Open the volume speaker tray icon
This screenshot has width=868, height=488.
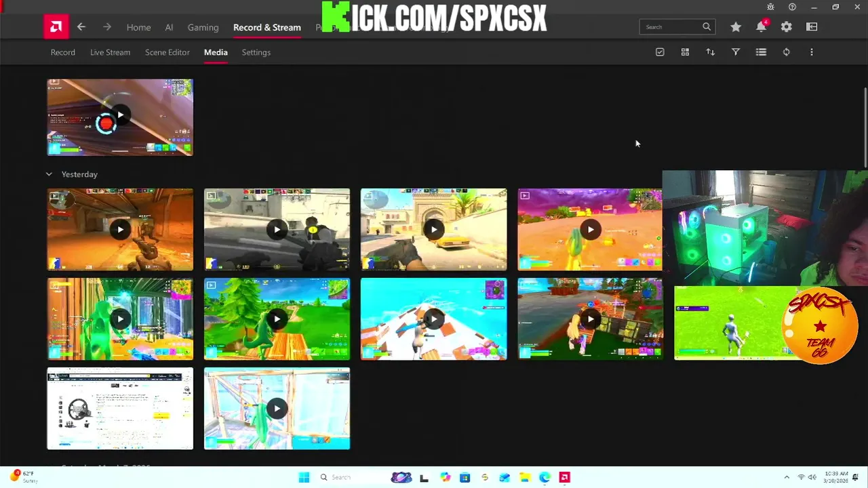pyautogui.click(x=812, y=477)
